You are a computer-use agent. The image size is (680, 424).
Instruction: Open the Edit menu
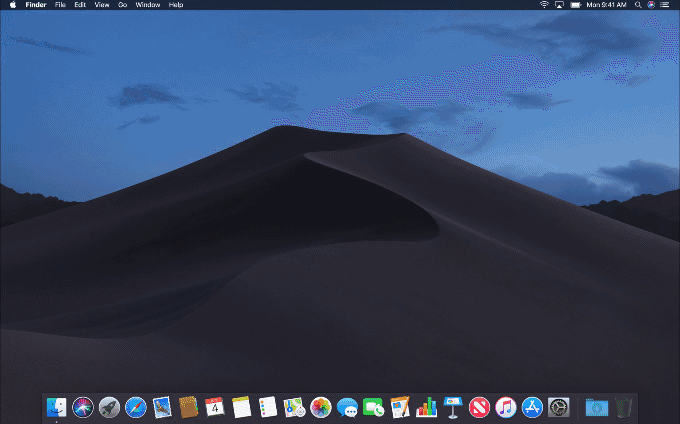pos(80,5)
